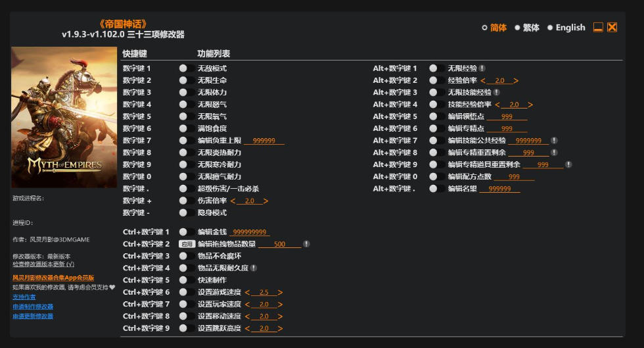Toggle 无限技能经验 switch
644x348 pixels.
coord(436,92)
